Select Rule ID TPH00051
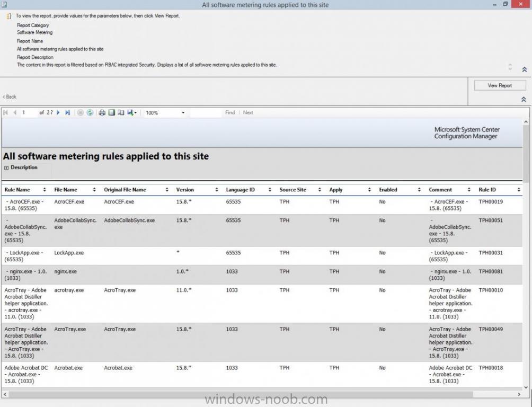The image size is (532, 407). (491, 220)
